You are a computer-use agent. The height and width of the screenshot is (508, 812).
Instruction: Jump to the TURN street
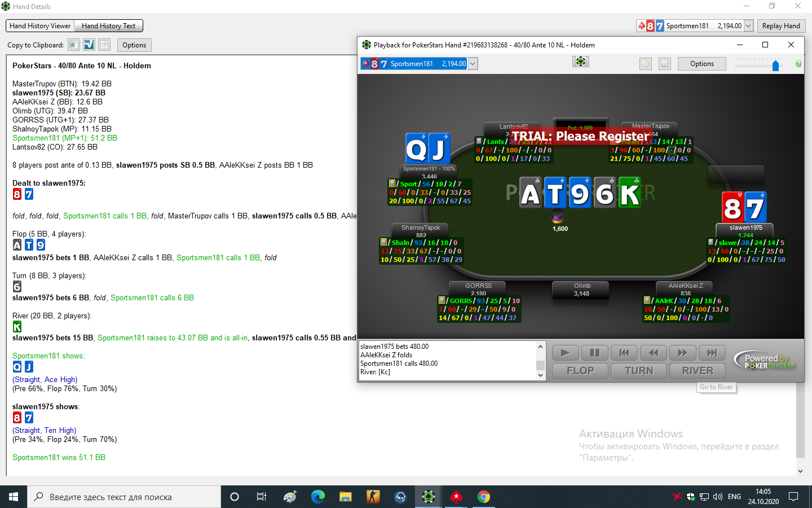tap(639, 371)
